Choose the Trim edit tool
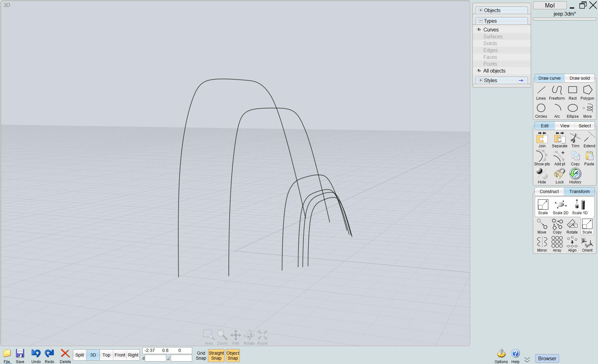This screenshot has height=364, width=598. 575,140
